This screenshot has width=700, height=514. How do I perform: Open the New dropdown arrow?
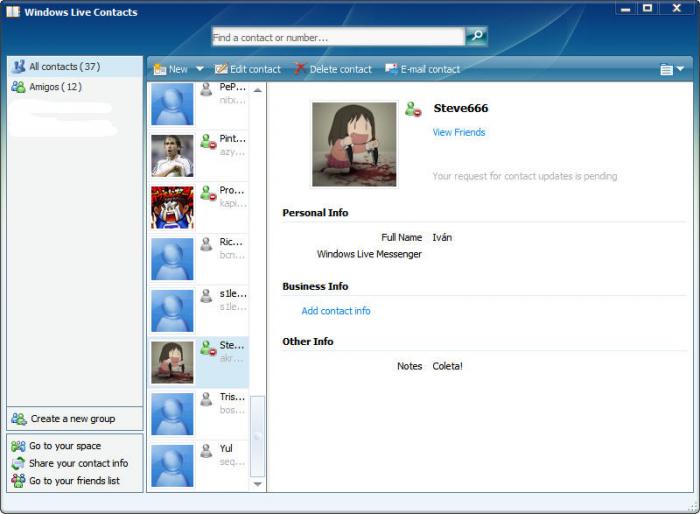pos(200,69)
